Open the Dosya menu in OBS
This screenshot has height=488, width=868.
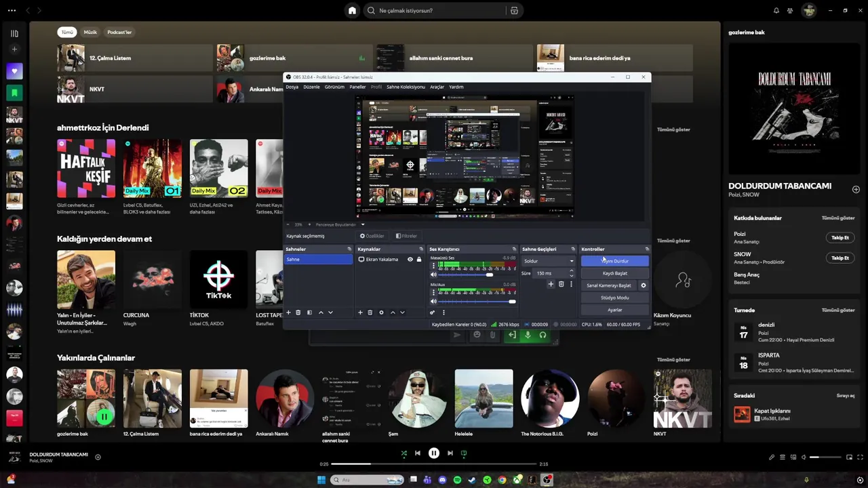[x=292, y=87]
